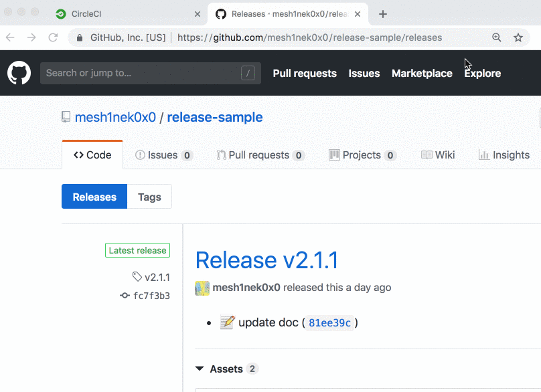The width and height of the screenshot is (541, 392).
Task: Open the repository Issues tab
Action: point(164,155)
